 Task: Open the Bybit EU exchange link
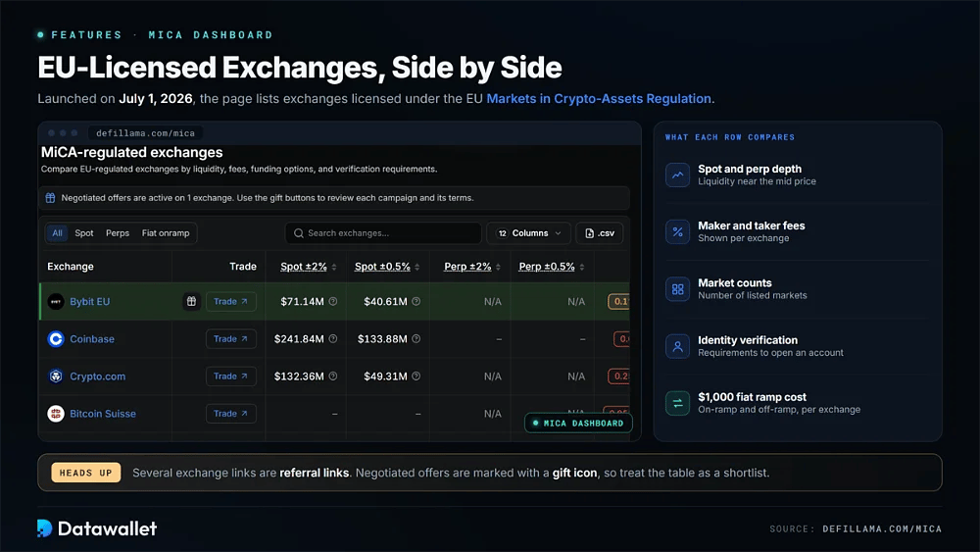click(89, 301)
